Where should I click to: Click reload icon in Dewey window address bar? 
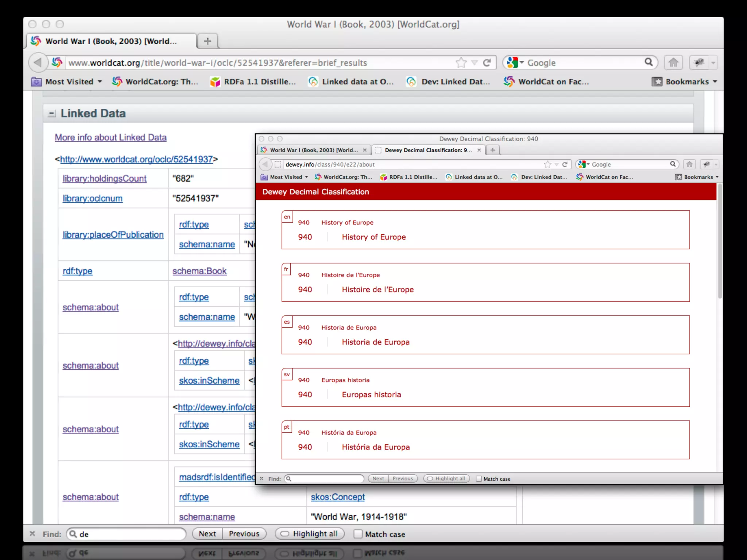[x=565, y=164]
